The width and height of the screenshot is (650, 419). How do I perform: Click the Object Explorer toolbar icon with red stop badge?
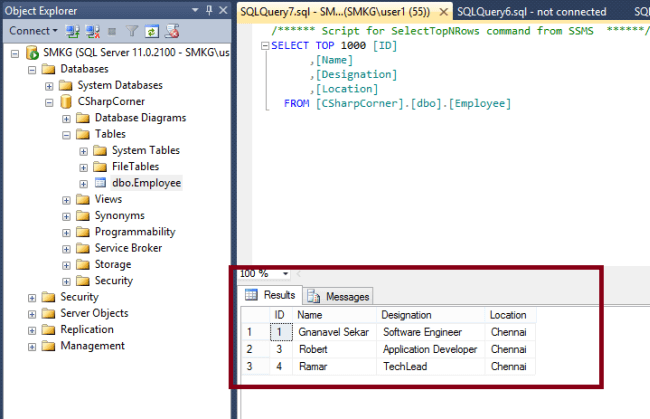(x=172, y=31)
